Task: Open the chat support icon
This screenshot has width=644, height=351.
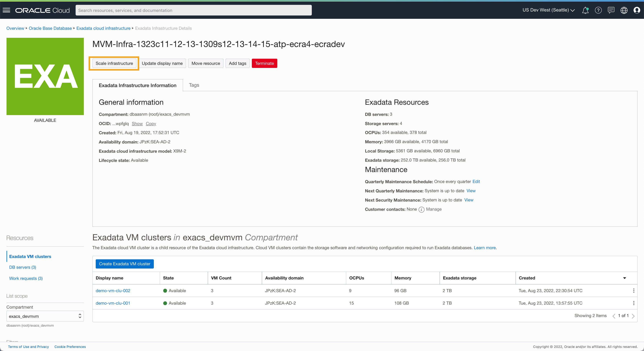Action: click(x=611, y=10)
